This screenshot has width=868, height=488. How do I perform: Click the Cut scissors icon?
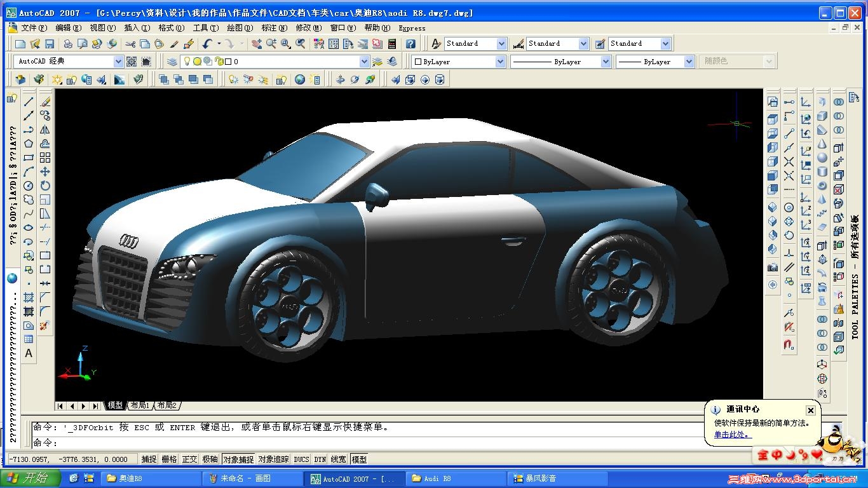point(130,44)
